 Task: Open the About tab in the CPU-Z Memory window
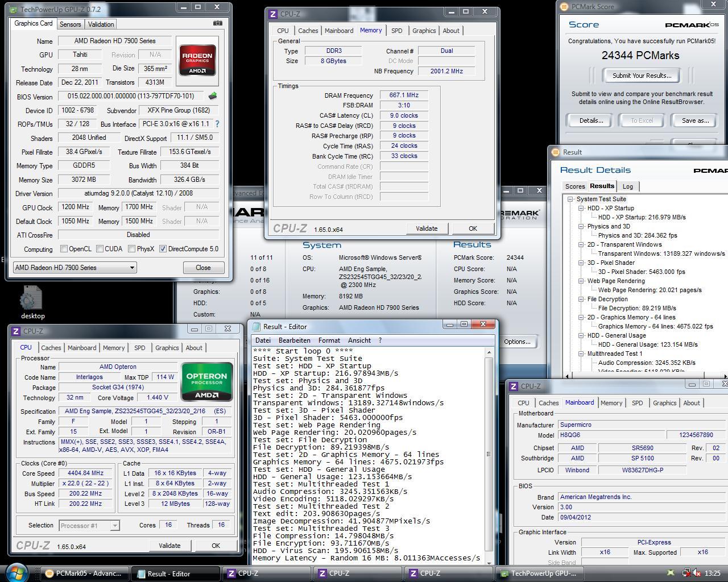point(451,31)
